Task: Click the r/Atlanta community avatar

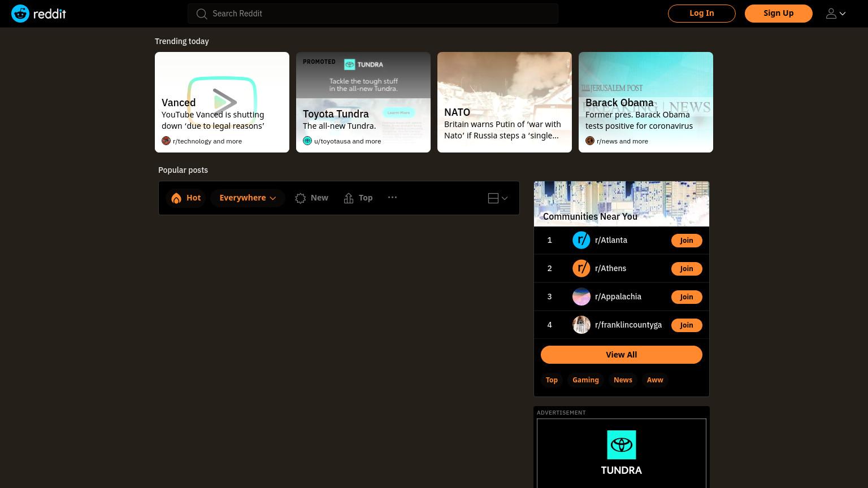Action: coord(581,240)
